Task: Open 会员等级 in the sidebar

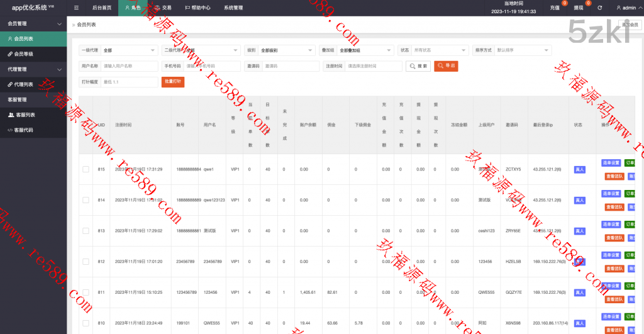Action: tap(24, 54)
